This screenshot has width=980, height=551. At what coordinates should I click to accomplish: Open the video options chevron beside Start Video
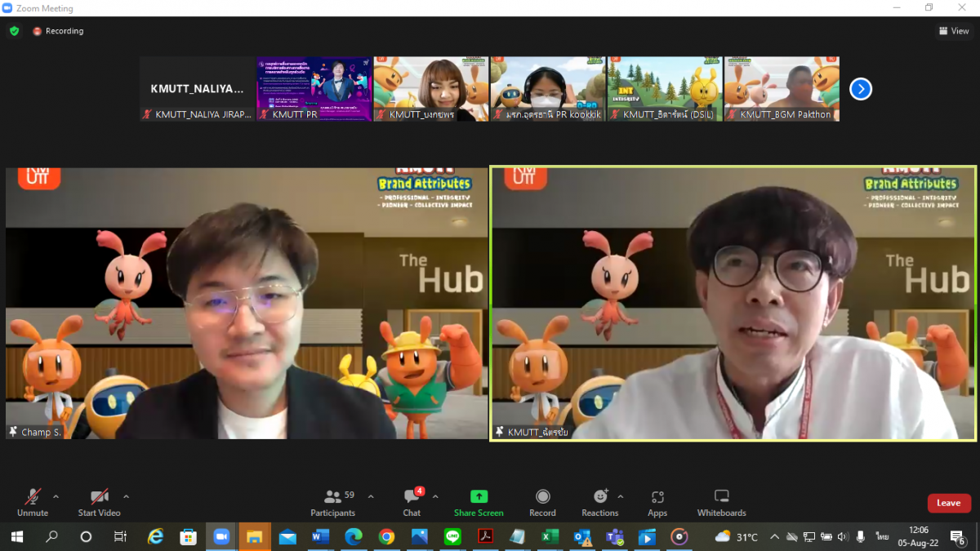pyautogui.click(x=126, y=496)
